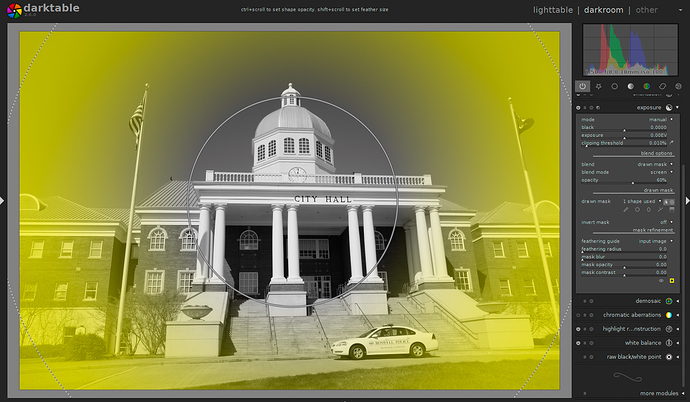Open blend dropdown set to drawn mask
Image resolution: width=690 pixels, height=402 pixels.
point(627,164)
